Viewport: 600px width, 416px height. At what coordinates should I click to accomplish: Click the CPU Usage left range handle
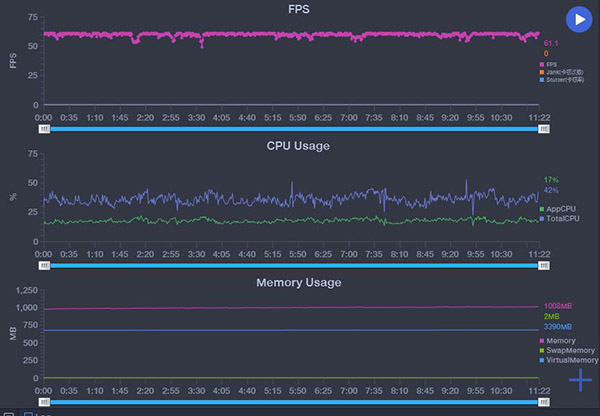tap(45, 266)
